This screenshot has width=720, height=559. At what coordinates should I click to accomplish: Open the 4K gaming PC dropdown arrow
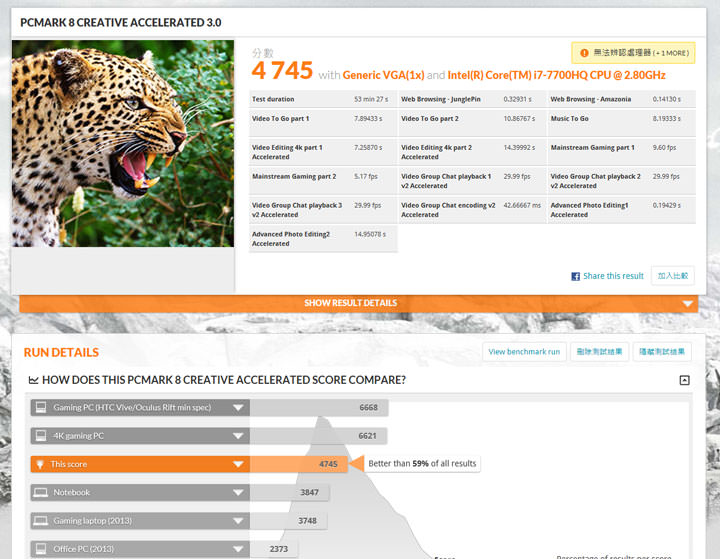pos(238,436)
